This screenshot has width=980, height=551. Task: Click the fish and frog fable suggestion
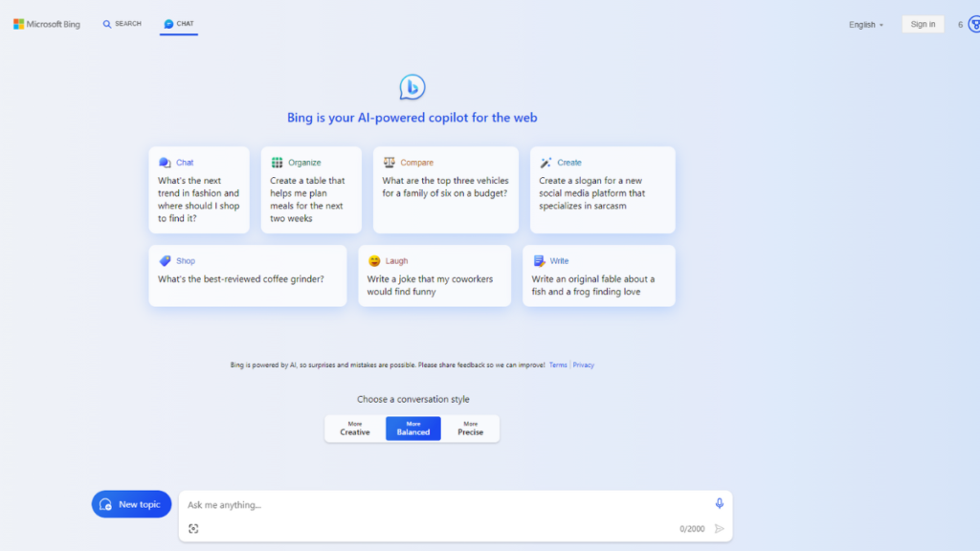pos(593,285)
